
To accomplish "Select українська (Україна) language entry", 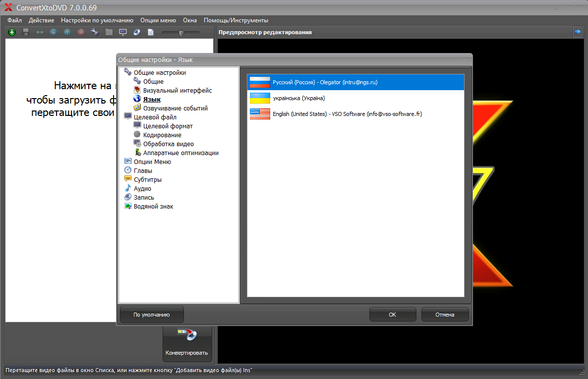I will click(x=355, y=98).
